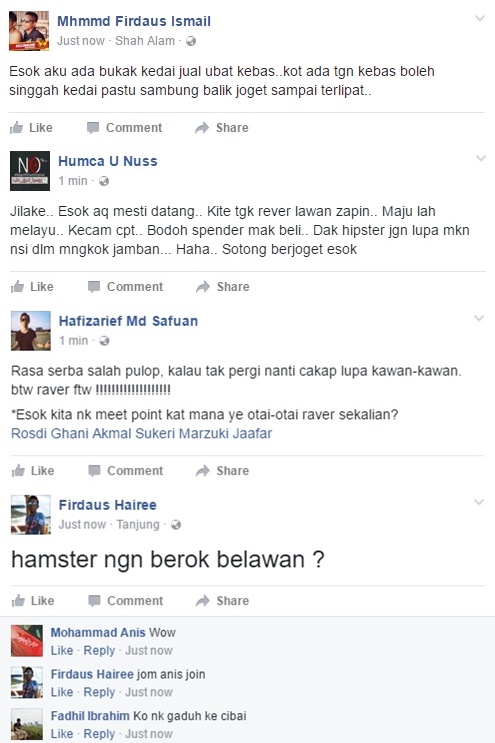Open Mhmmd Firdaus Ismail's profile name
Screen dimensions: 495x743
click(x=134, y=21)
